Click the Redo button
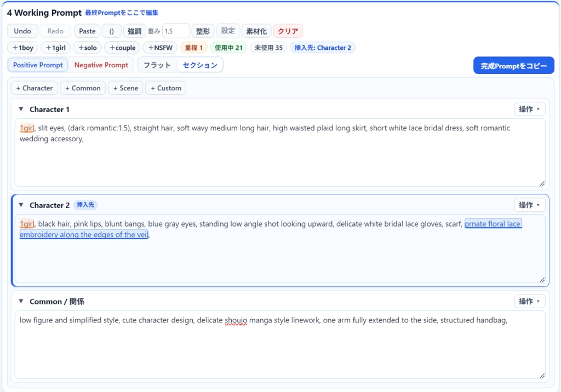Screen dimensions: 561x392 (55, 31)
